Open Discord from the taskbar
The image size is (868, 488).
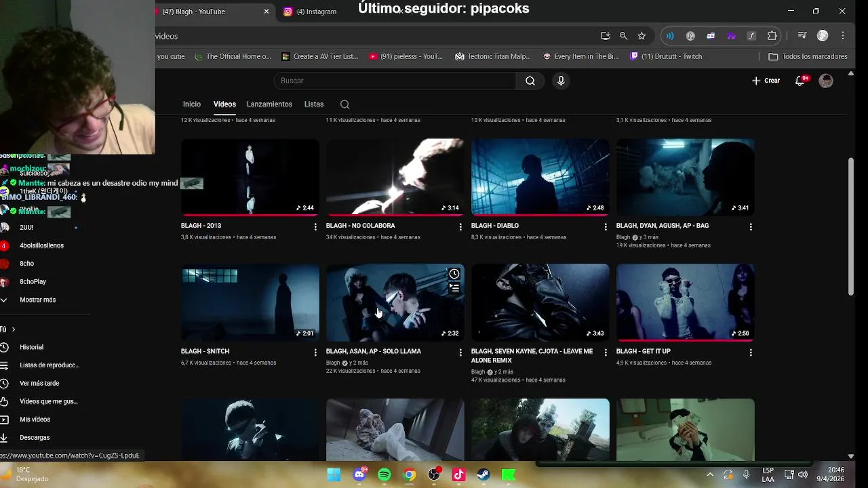coord(359,474)
